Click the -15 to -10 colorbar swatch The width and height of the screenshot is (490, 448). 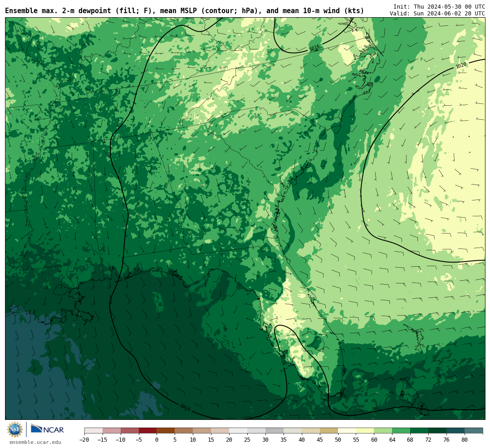[112, 431]
